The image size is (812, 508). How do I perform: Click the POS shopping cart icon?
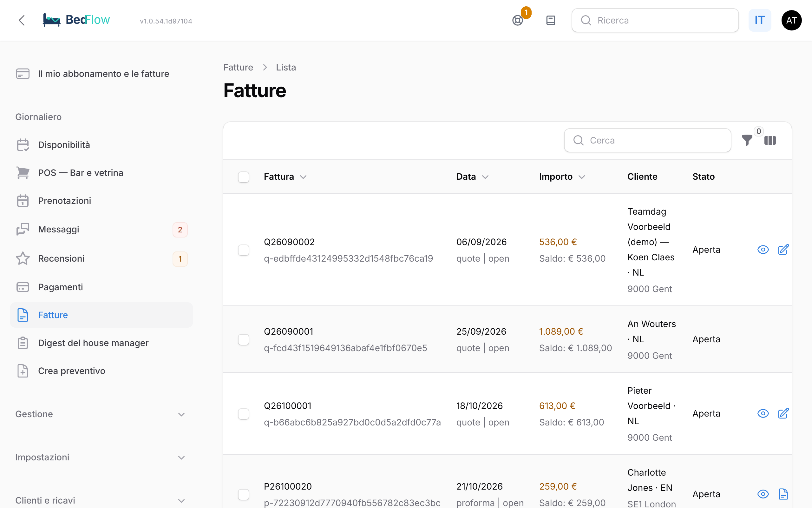(23, 173)
